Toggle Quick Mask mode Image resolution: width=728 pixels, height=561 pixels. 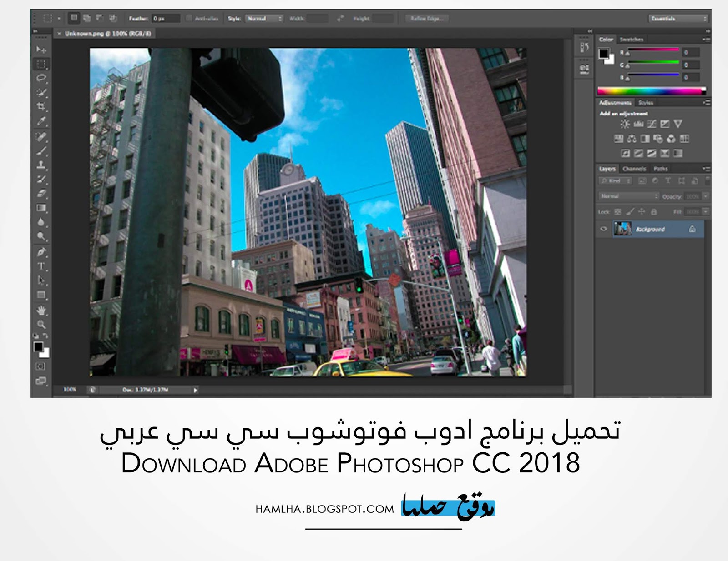click(41, 366)
